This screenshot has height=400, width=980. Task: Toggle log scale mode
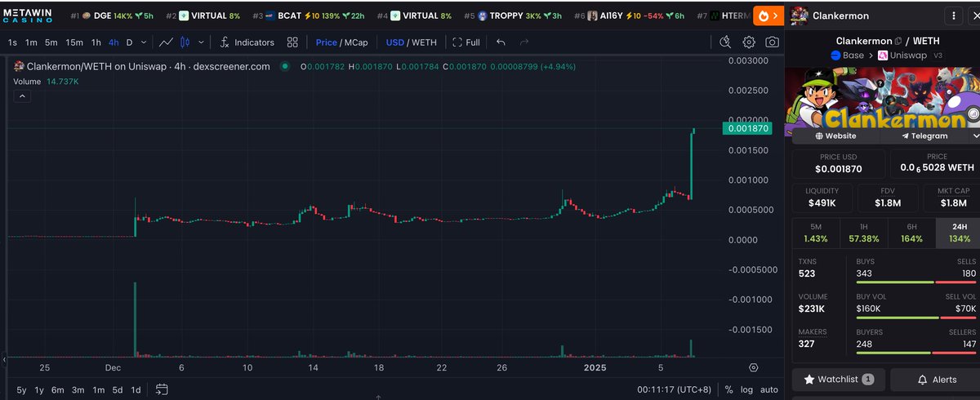click(x=746, y=389)
